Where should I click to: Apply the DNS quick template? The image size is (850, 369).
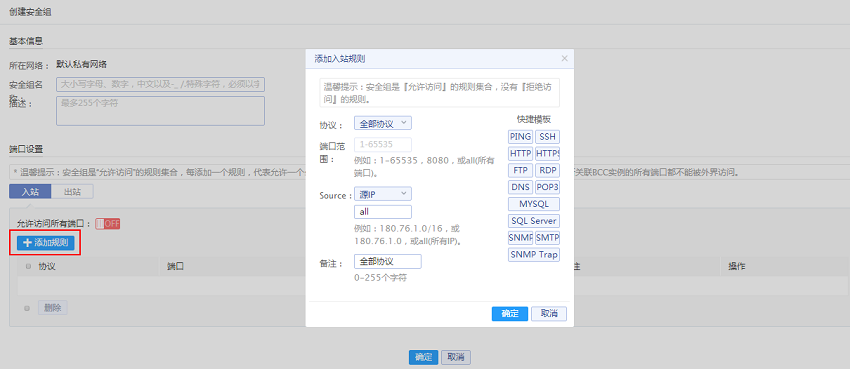[520, 187]
